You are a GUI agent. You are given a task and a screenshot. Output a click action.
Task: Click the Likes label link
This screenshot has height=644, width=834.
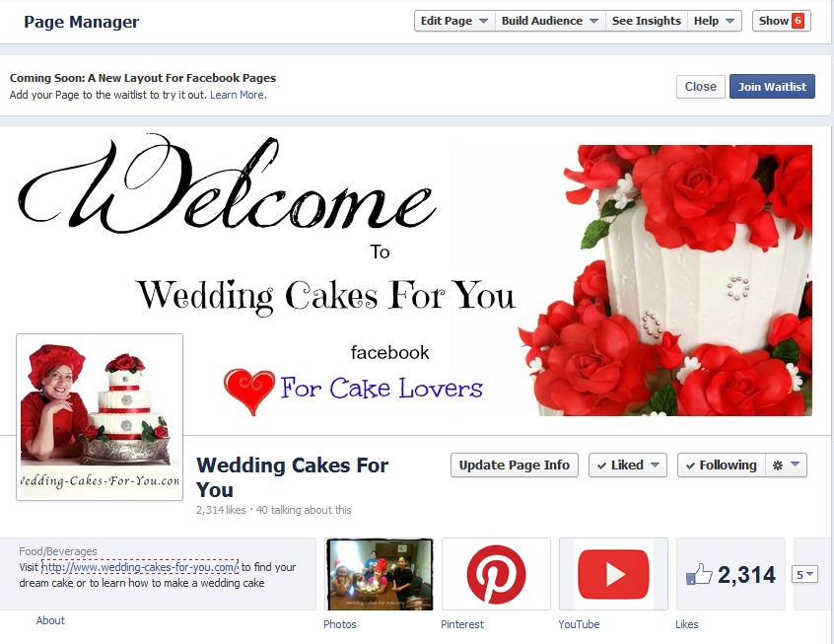[x=687, y=624]
